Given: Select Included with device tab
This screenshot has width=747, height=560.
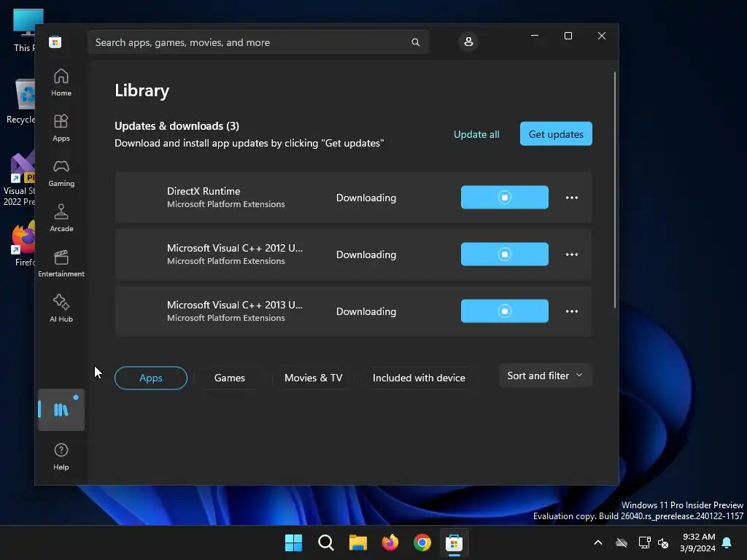Looking at the screenshot, I should (x=419, y=378).
